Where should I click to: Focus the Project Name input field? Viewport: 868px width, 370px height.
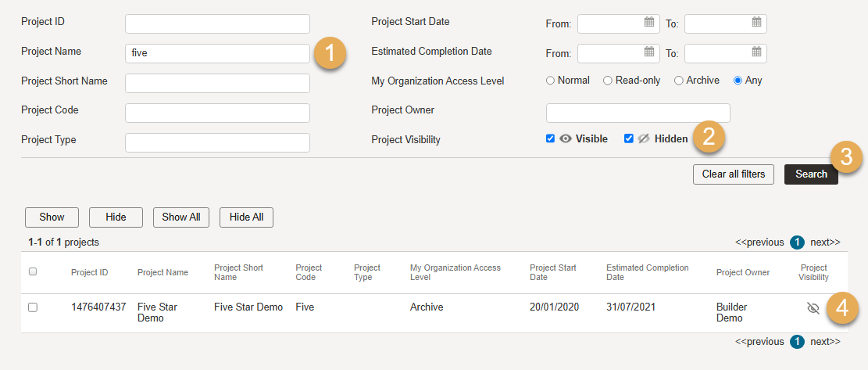pyautogui.click(x=217, y=53)
